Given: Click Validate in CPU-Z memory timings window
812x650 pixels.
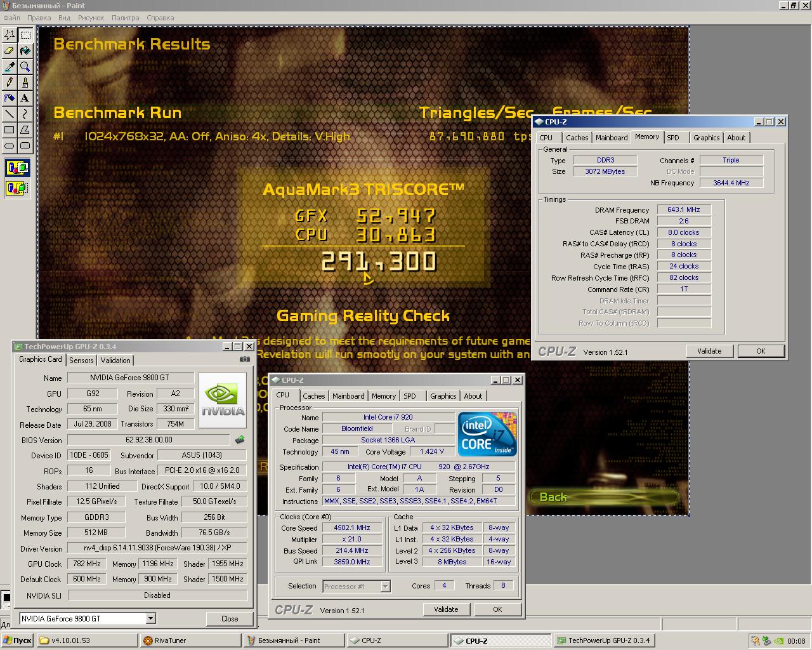Looking at the screenshot, I should pos(709,351).
